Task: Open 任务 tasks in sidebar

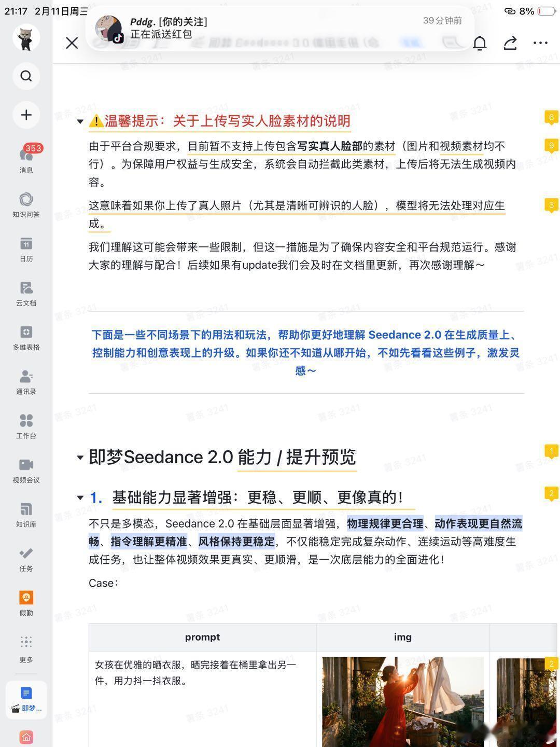Action: [26, 559]
